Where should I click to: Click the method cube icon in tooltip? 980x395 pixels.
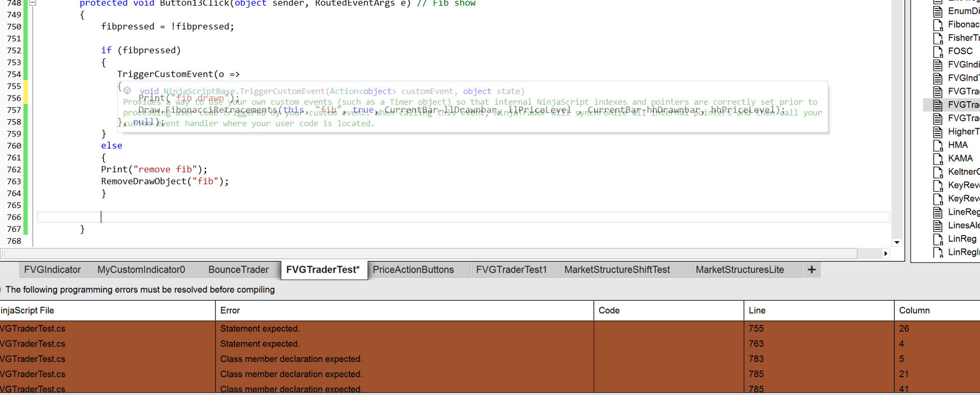[128, 91]
